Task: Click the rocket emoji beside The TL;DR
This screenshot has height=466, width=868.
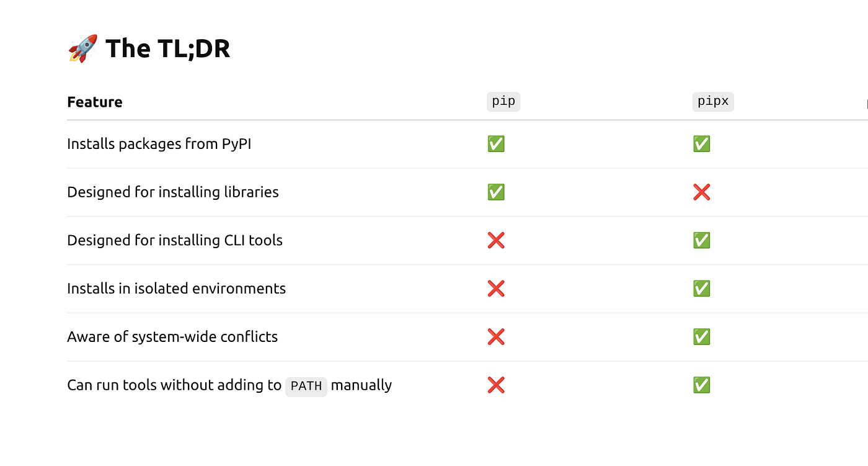Action: [x=82, y=48]
